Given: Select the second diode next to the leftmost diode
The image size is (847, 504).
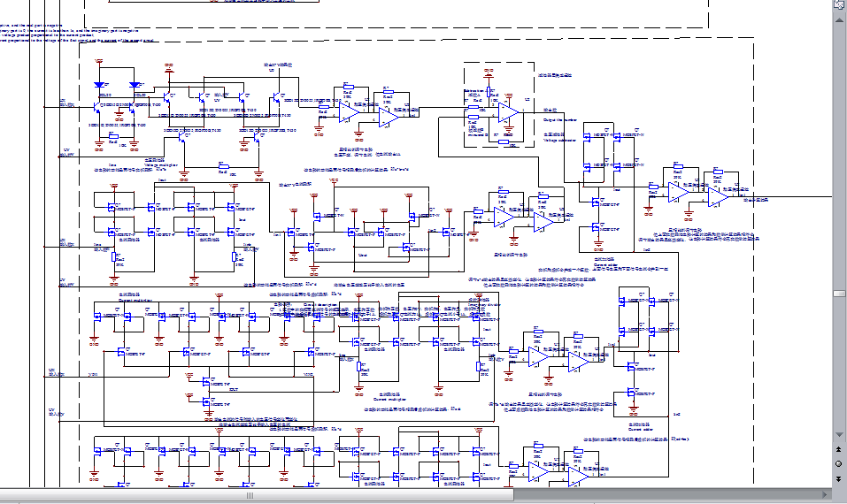Looking at the screenshot, I should (x=134, y=86).
